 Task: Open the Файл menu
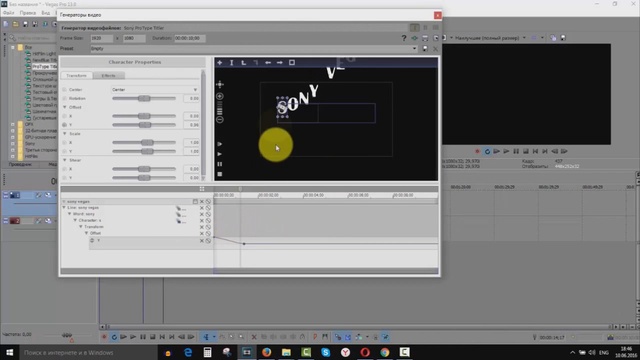tap(9, 13)
